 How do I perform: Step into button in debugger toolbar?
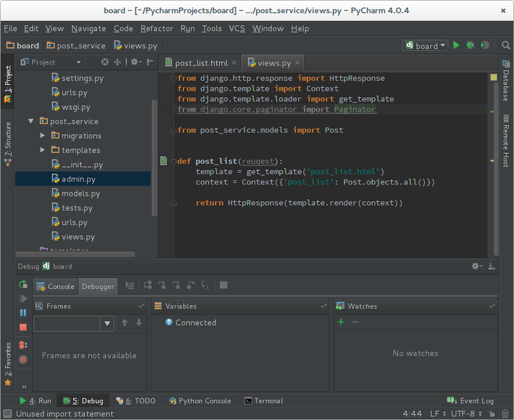pyautogui.click(x=162, y=285)
